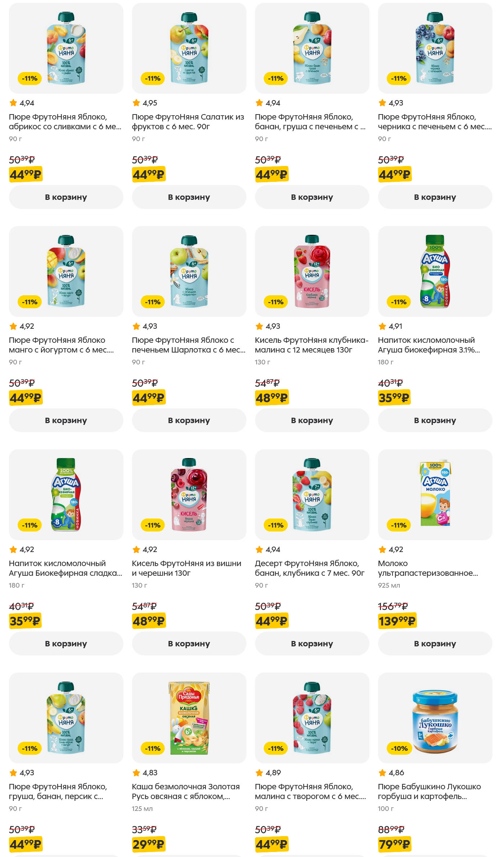Open the pink Кисель клубника-малина pouch image

click(312, 271)
